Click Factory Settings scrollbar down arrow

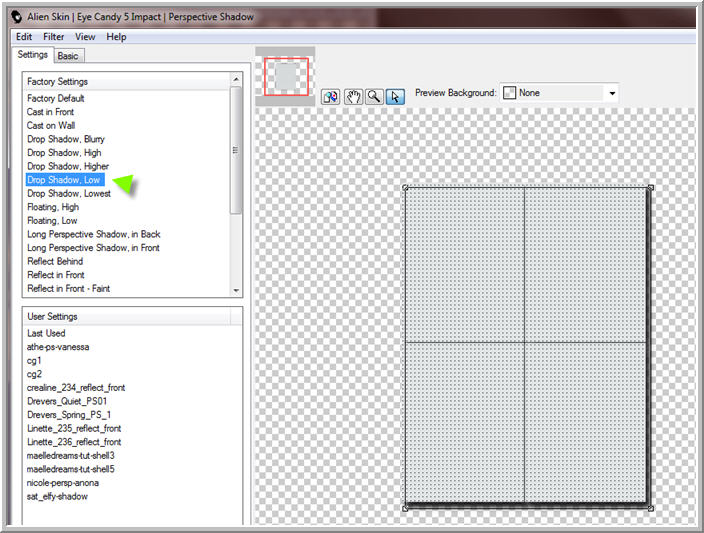tap(236, 291)
